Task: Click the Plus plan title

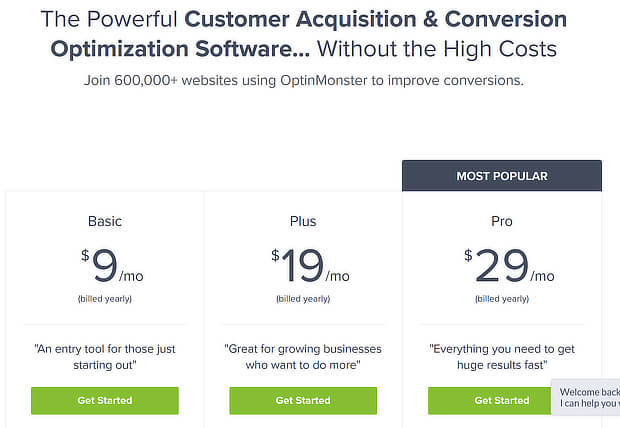Action: 303,221
